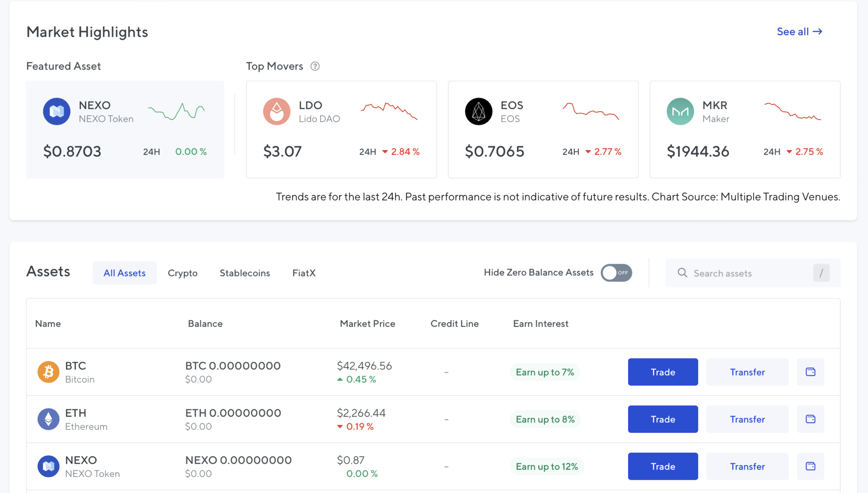Select the Stablecoins tab
The image size is (868, 493).
pyautogui.click(x=245, y=273)
